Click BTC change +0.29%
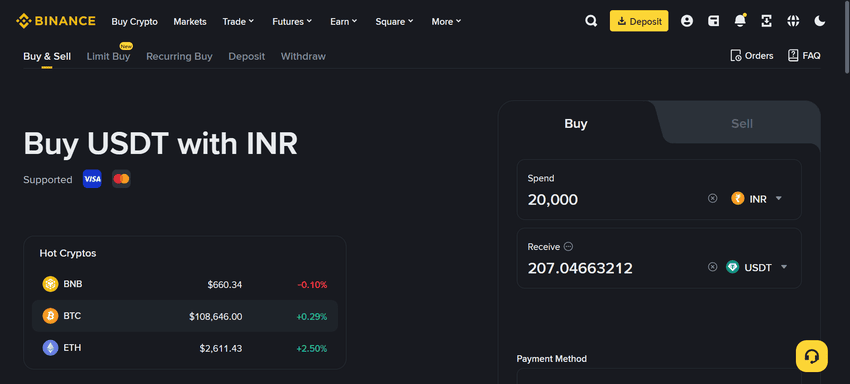This screenshot has width=850, height=384. pos(312,316)
